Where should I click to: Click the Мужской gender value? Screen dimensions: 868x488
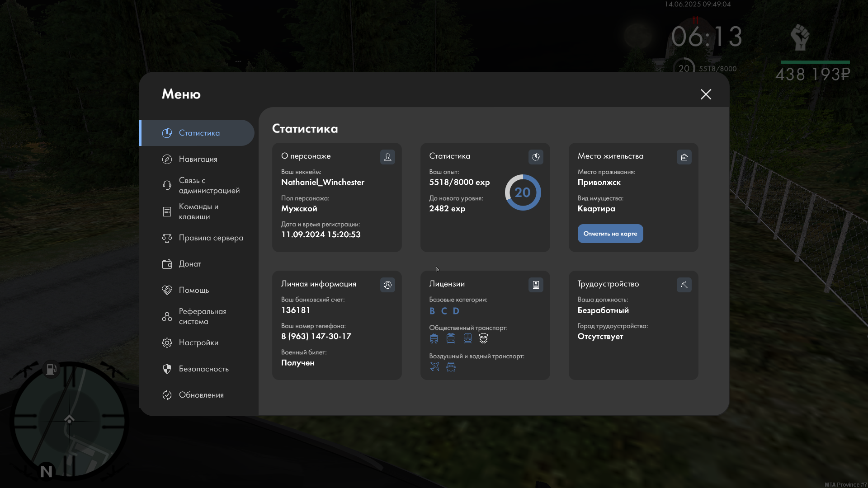[299, 208]
